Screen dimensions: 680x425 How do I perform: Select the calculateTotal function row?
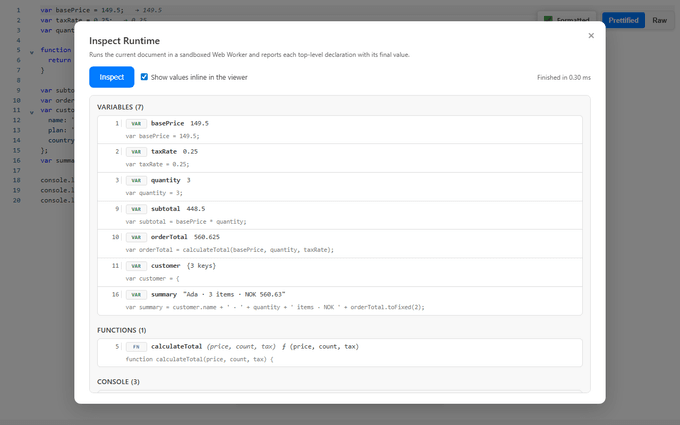340,353
